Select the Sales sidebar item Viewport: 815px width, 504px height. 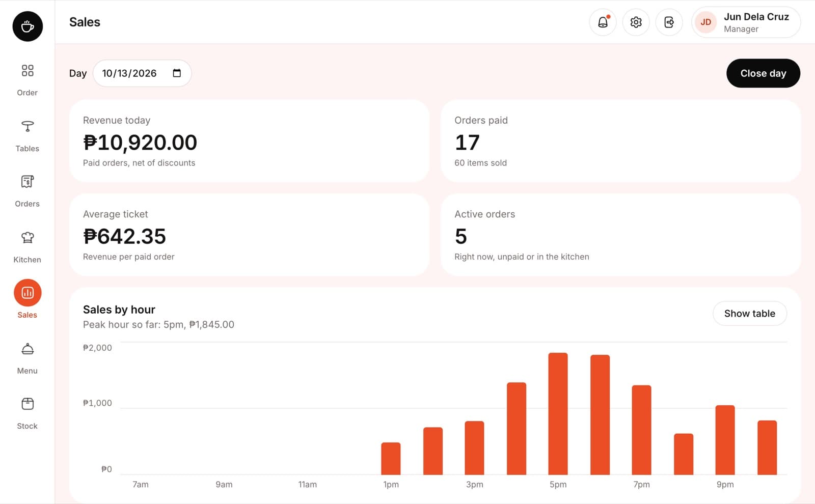pos(28,299)
